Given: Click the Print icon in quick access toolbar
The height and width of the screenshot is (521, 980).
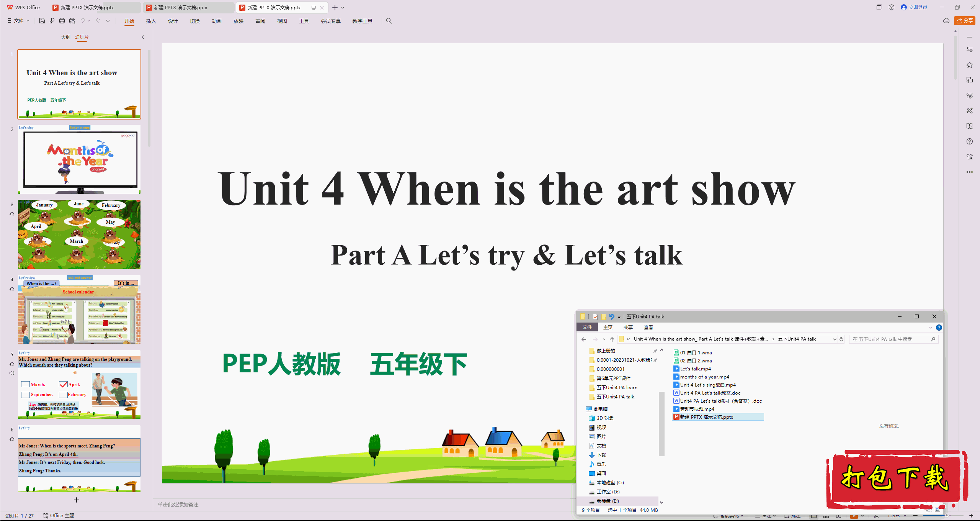Looking at the screenshot, I should [x=62, y=21].
